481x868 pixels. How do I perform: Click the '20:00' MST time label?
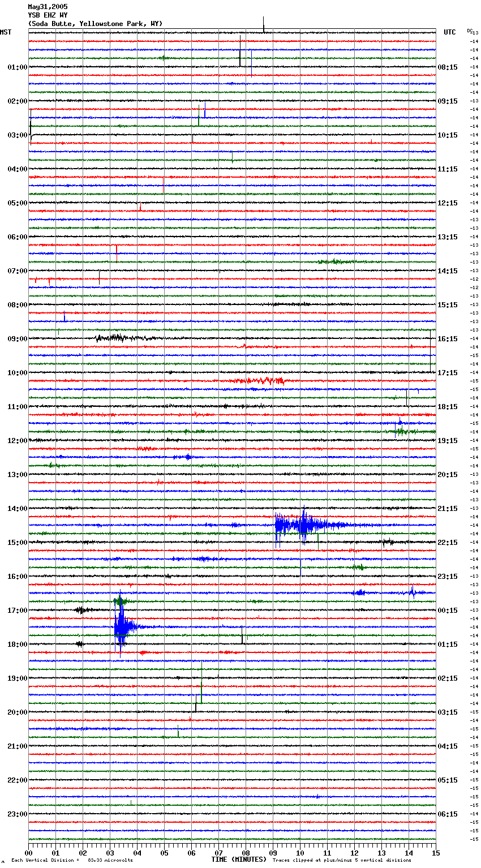click(x=18, y=712)
